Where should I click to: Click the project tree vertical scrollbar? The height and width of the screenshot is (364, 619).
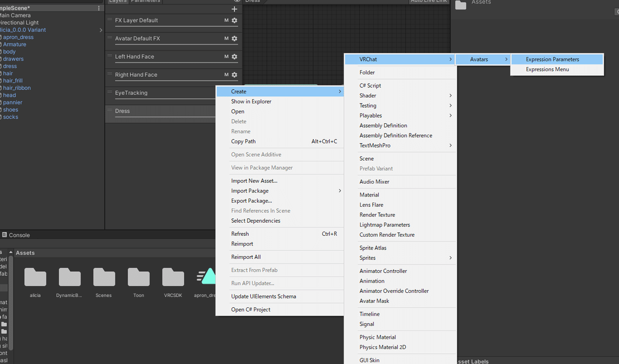click(x=11, y=304)
